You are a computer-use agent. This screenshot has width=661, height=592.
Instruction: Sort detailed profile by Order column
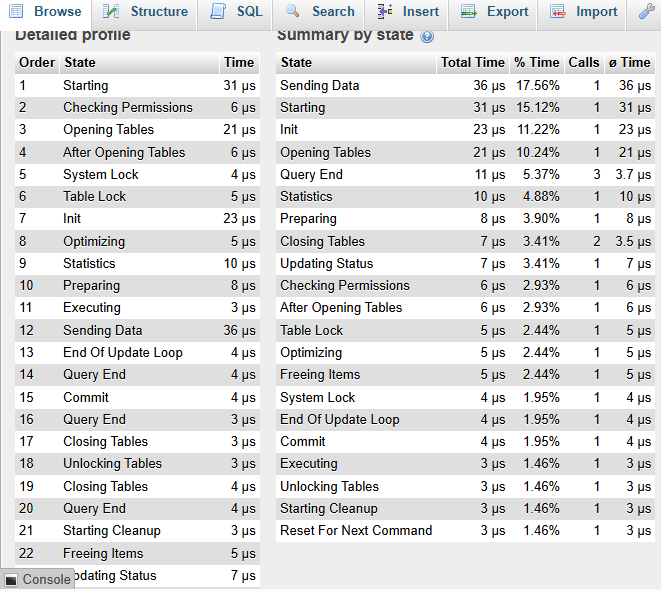37,62
